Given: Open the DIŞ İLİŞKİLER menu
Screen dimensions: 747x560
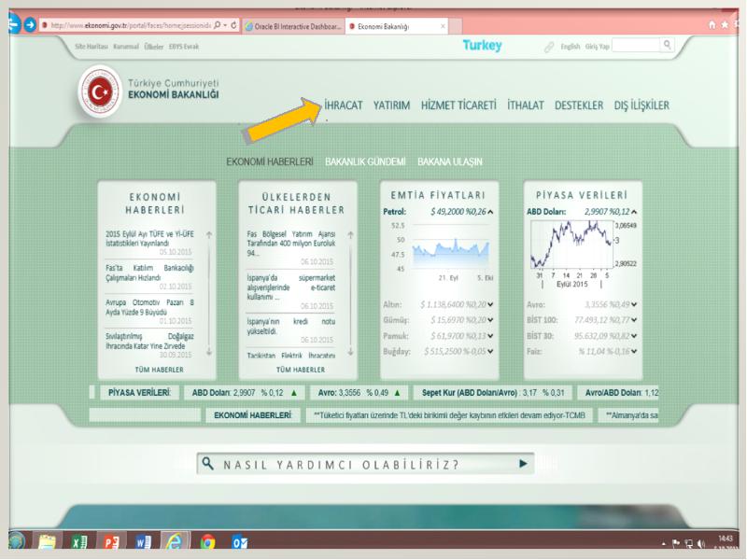Looking at the screenshot, I should coord(641,105).
